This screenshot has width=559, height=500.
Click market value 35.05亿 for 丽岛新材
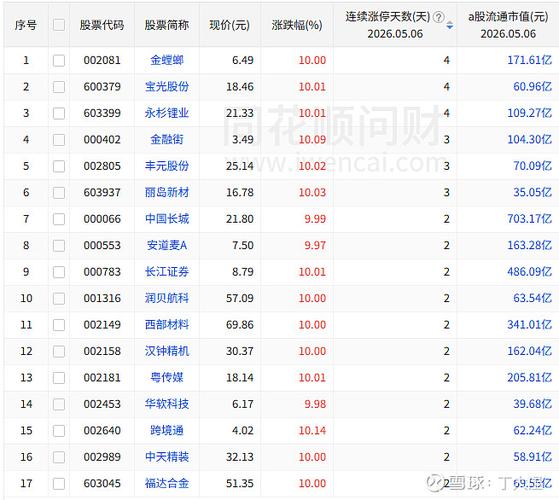533,192
